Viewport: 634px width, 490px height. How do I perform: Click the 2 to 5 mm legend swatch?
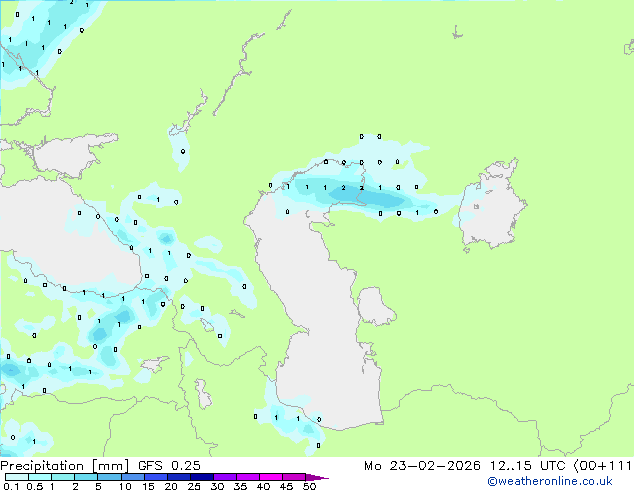click(x=86, y=477)
